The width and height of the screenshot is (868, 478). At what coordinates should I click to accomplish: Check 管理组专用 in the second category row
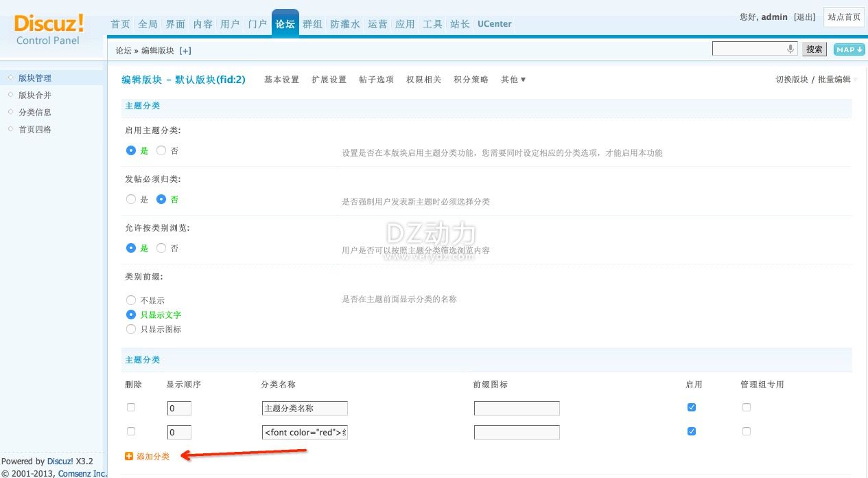[x=747, y=431]
